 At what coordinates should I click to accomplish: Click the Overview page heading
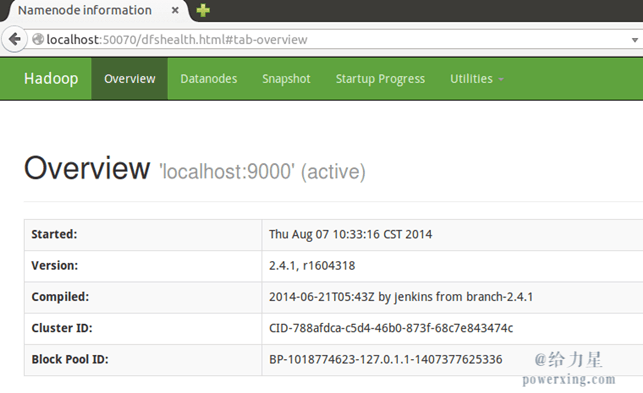[x=87, y=168]
